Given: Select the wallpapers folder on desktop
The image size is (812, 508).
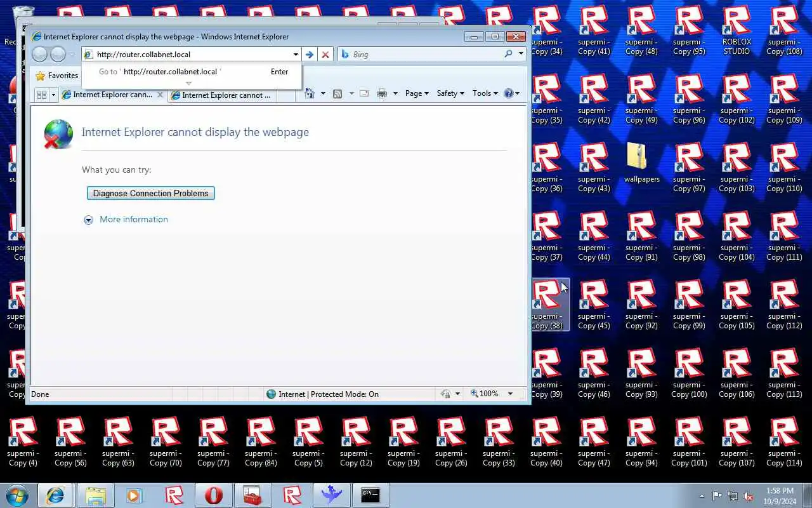Looking at the screenshot, I should [x=641, y=163].
